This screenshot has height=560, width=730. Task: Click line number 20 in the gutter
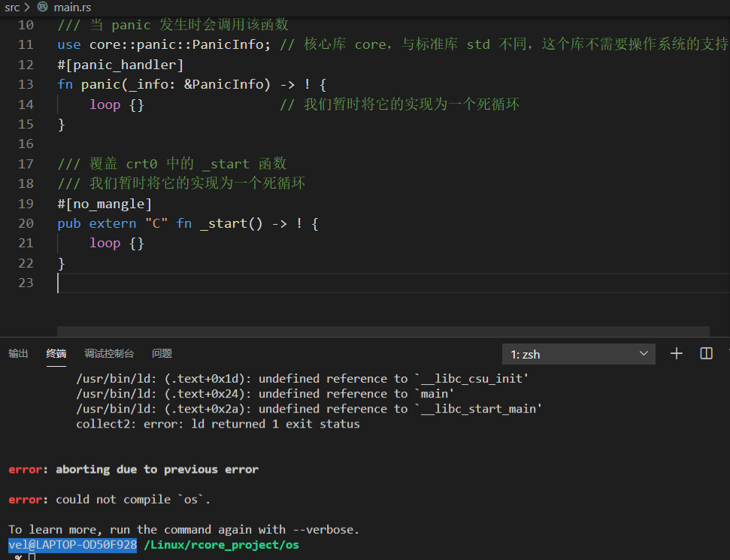(26, 223)
